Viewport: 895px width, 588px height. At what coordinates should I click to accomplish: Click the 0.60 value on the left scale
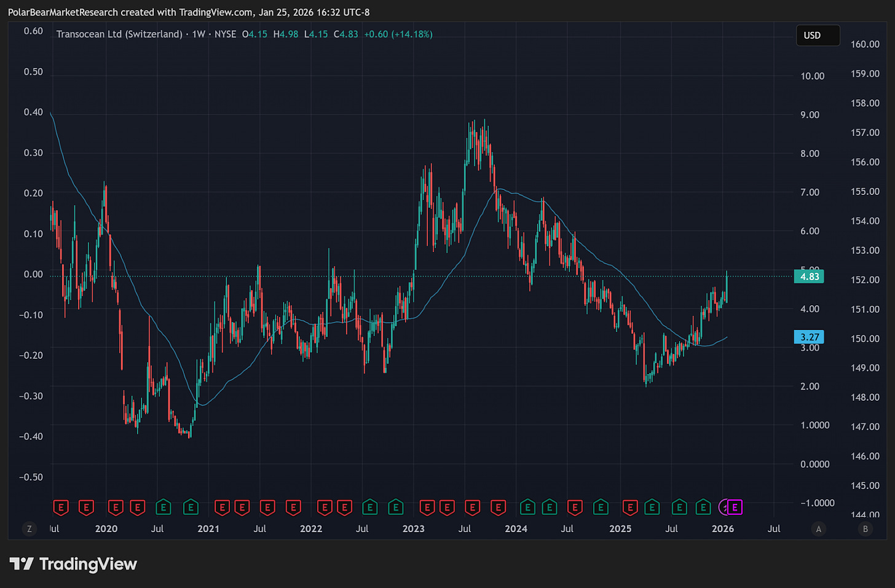click(33, 31)
